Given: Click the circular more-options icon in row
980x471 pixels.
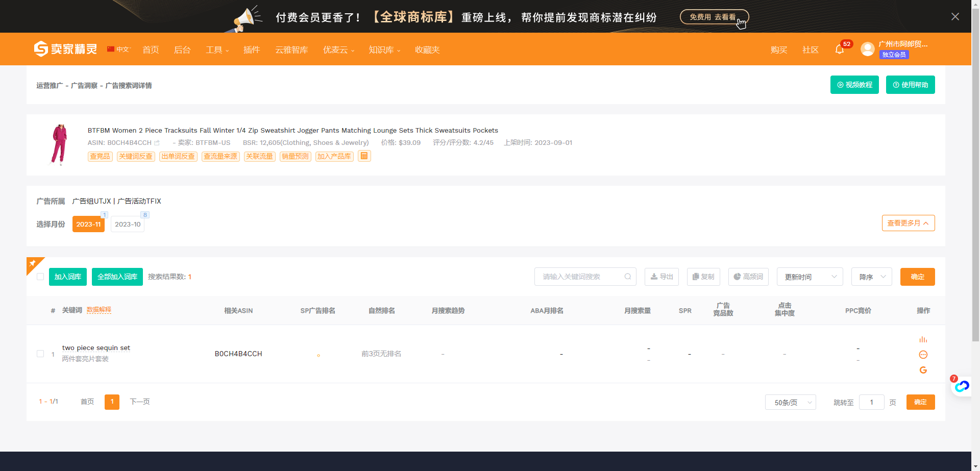Looking at the screenshot, I should [923, 355].
